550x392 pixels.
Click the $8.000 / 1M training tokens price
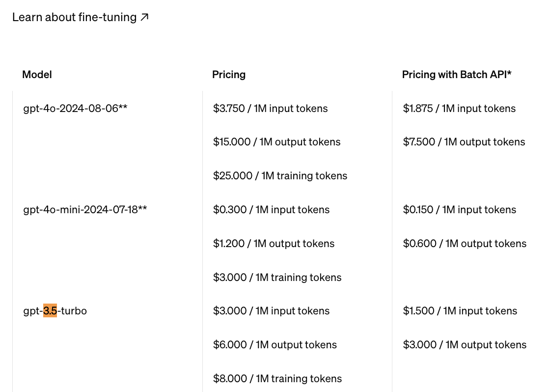click(277, 379)
